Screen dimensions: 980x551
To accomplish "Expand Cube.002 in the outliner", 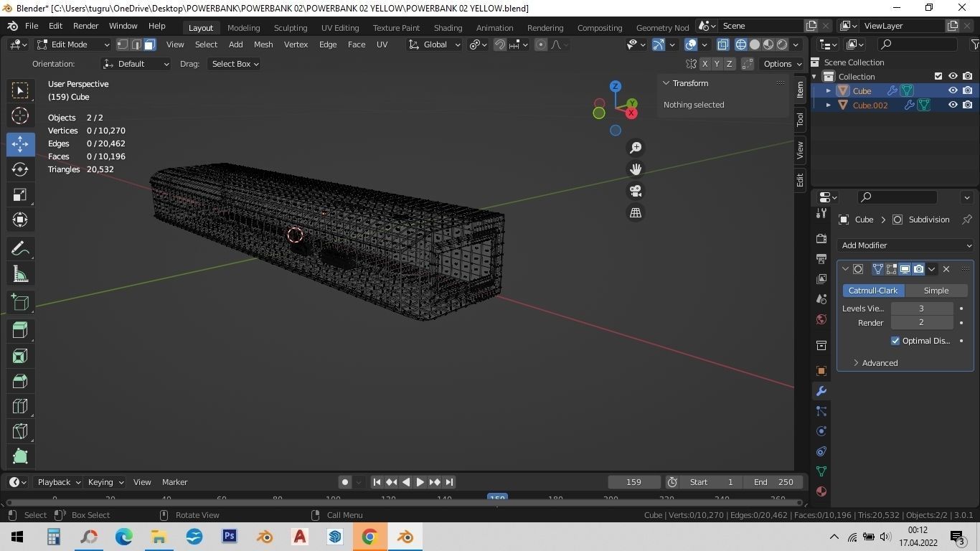I will (x=829, y=105).
